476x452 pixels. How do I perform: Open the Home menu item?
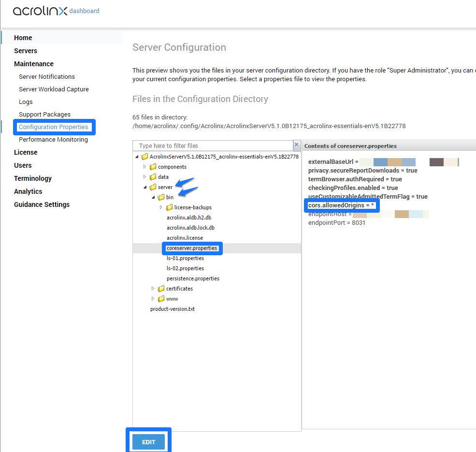[x=23, y=38]
